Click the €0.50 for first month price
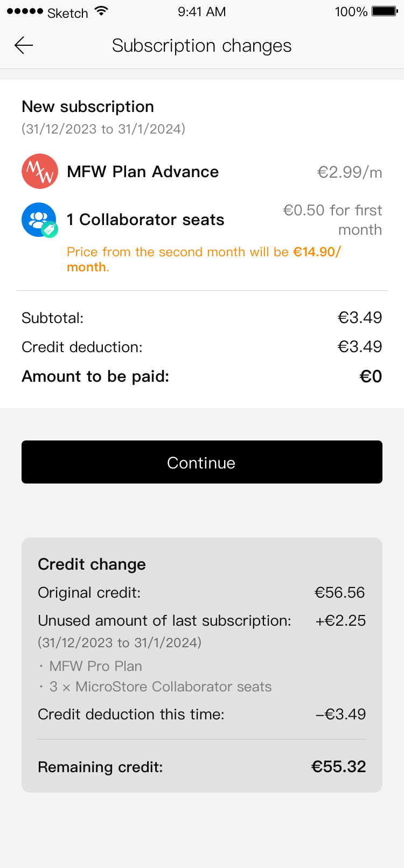This screenshot has width=404, height=868. [x=333, y=220]
